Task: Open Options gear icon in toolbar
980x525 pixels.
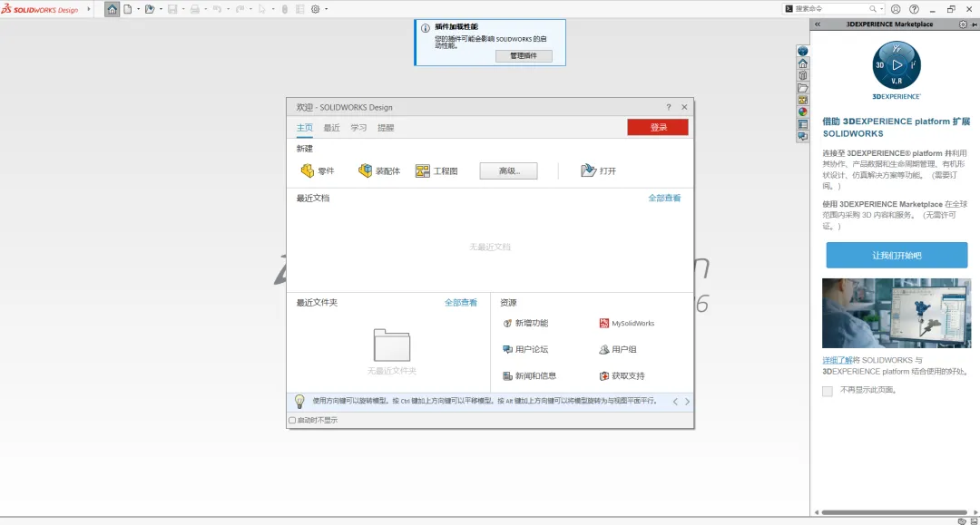Action: click(316, 9)
